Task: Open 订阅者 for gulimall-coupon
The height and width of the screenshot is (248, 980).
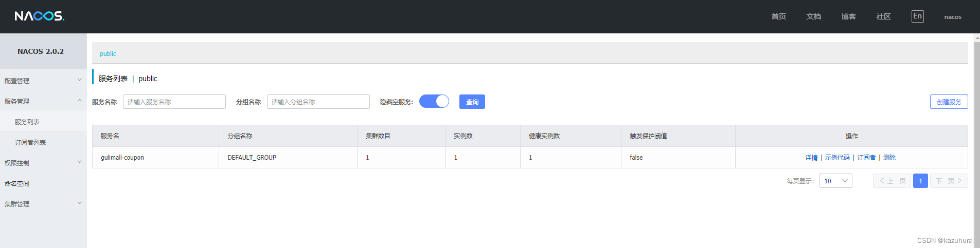Action: click(x=866, y=158)
